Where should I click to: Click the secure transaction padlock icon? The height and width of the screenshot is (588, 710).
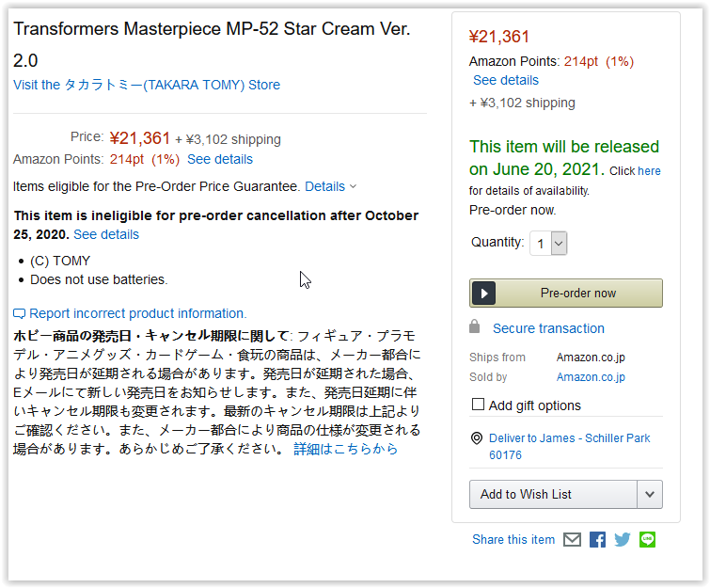coord(476,327)
